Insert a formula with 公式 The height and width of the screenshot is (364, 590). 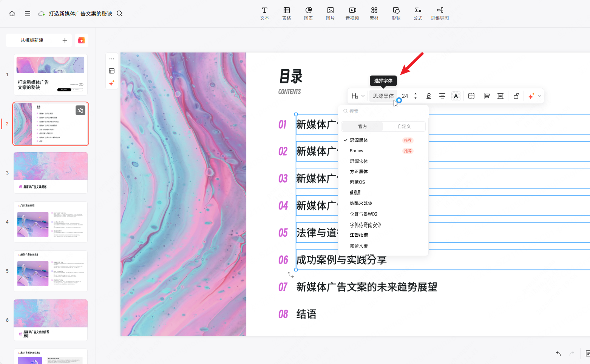(x=418, y=14)
